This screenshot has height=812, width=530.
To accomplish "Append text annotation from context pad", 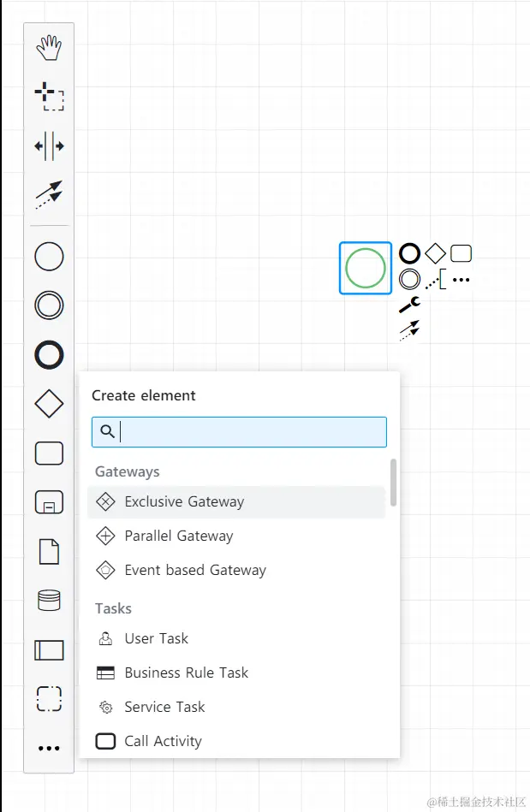I will [435, 279].
